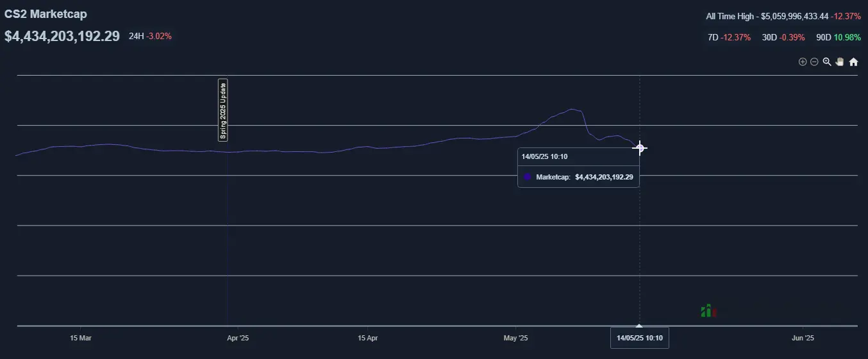The image size is (868, 359).
Task: Click the tooltip header date 14/05/25 10:10
Action: click(544, 156)
